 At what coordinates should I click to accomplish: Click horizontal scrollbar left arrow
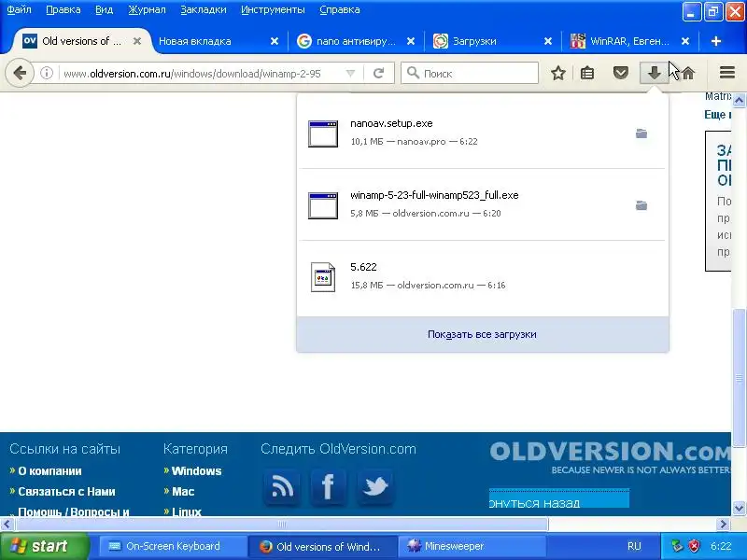7,525
